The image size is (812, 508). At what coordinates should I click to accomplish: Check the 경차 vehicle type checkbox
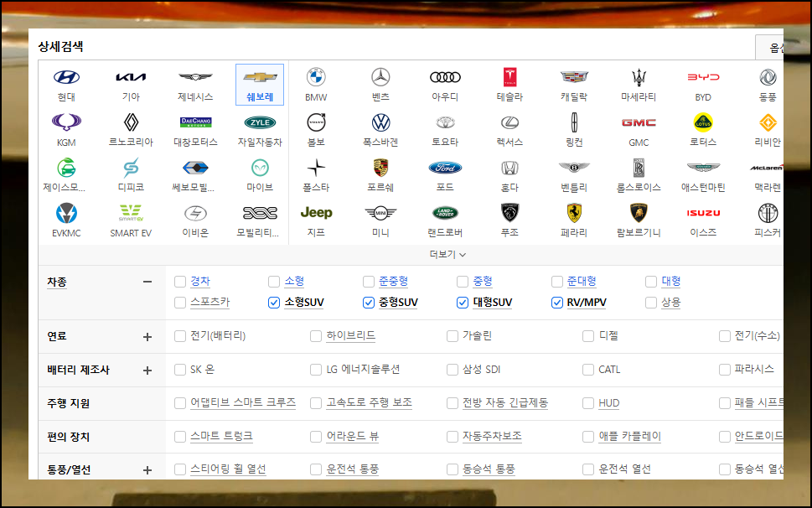pos(180,282)
